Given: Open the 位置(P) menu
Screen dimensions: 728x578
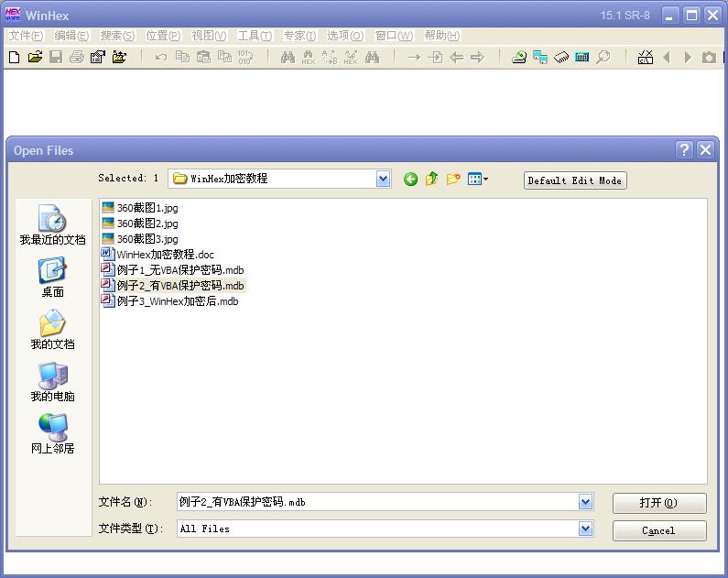Looking at the screenshot, I should tap(163, 36).
